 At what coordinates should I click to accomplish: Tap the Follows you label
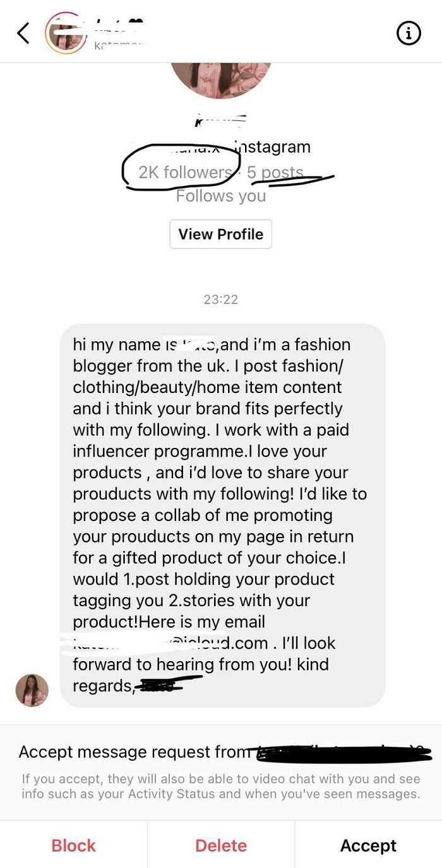pyautogui.click(x=220, y=196)
